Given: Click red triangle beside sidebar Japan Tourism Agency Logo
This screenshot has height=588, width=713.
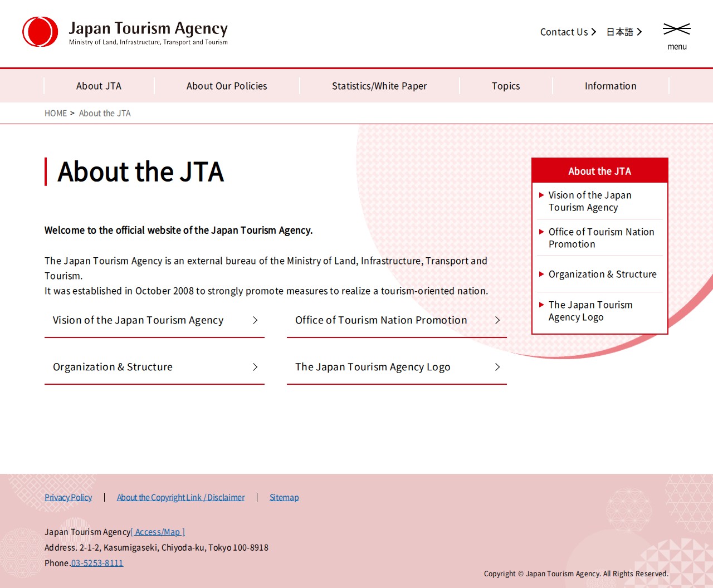Looking at the screenshot, I should pos(541,305).
